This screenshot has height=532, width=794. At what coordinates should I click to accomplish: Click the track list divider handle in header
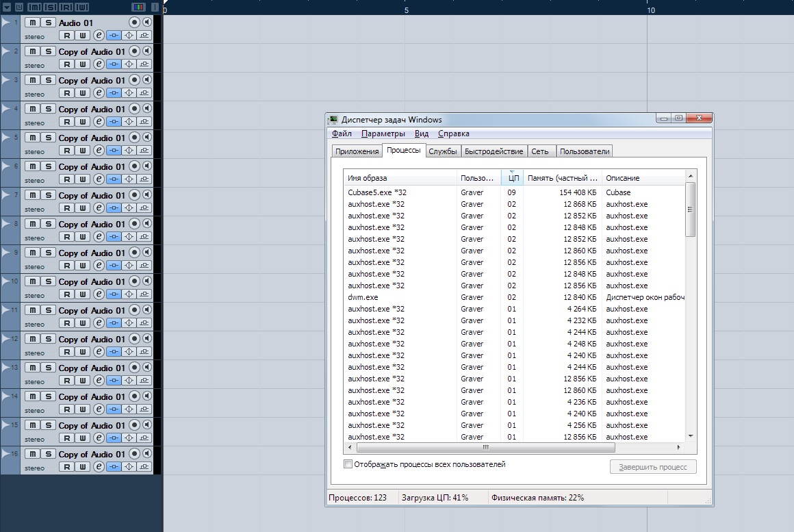pyautogui.click(x=155, y=7)
